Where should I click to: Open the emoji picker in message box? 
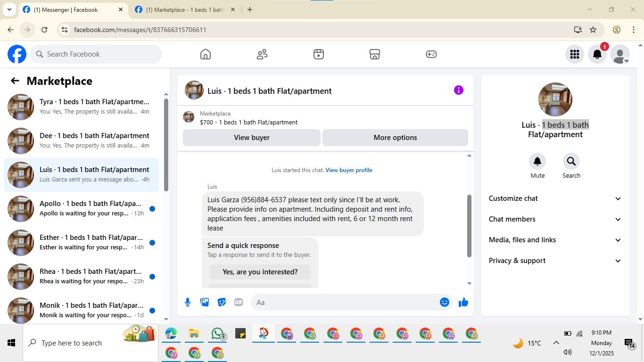pos(445,302)
